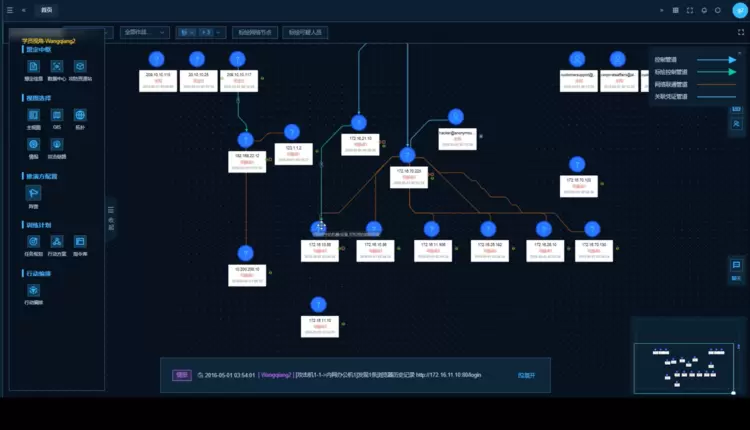Image resolution: width=750 pixels, height=430 pixels.
Task: Open the 主视图 main view item
Action: [33, 116]
